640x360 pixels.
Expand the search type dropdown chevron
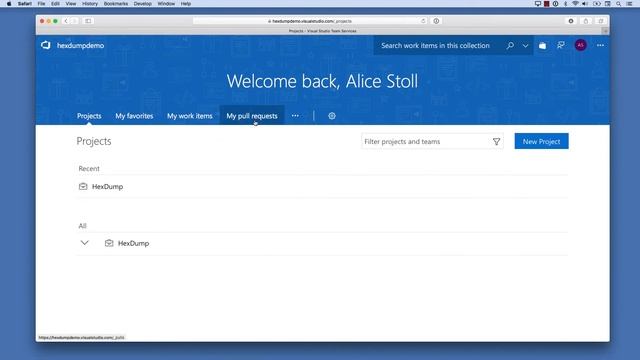click(525, 46)
